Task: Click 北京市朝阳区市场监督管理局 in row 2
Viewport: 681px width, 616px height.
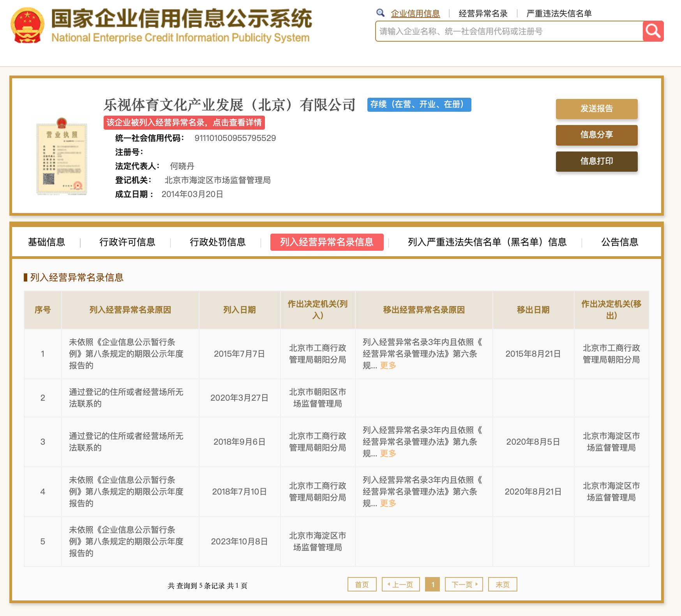Action: [318, 398]
